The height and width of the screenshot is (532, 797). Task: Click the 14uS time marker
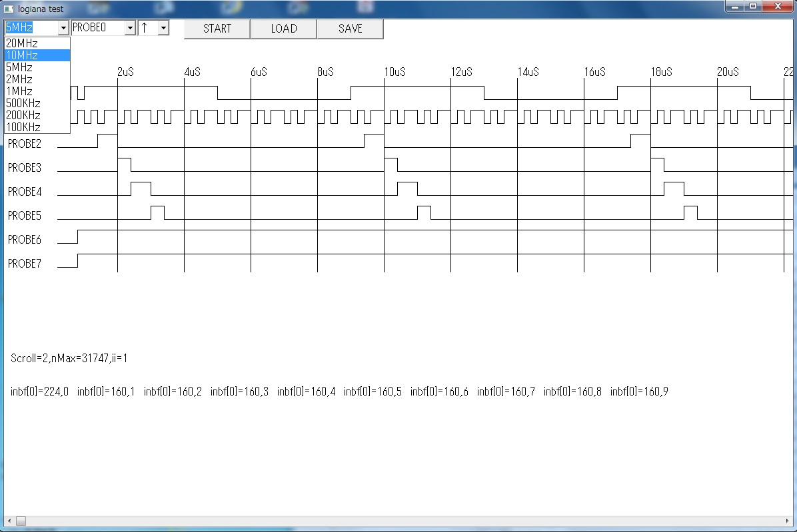pos(528,72)
